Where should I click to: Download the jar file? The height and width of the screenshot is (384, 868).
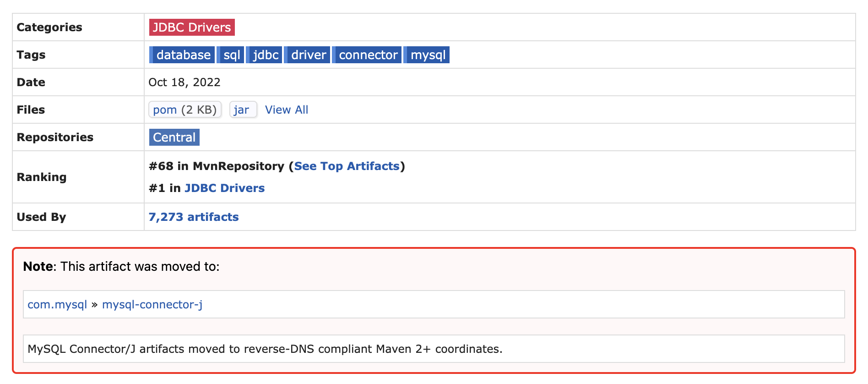[x=243, y=110]
